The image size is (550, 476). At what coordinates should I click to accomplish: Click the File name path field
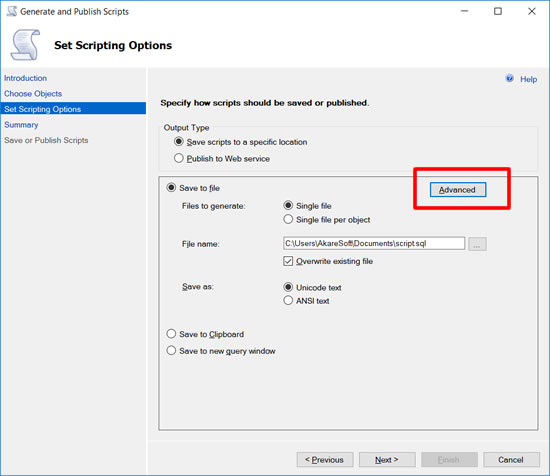click(x=374, y=243)
